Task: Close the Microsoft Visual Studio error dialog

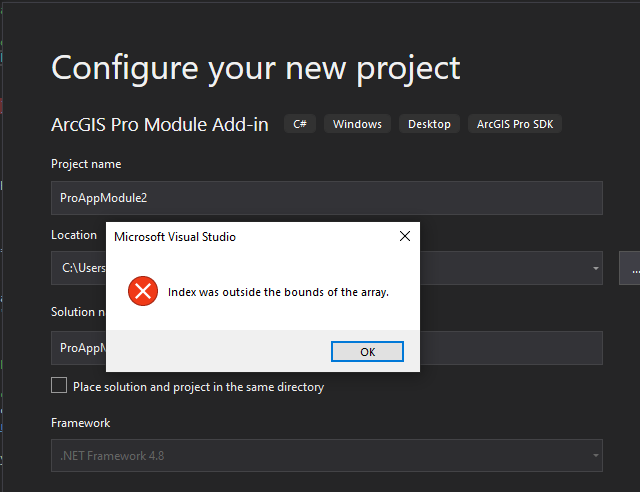Action: tap(404, 237)
